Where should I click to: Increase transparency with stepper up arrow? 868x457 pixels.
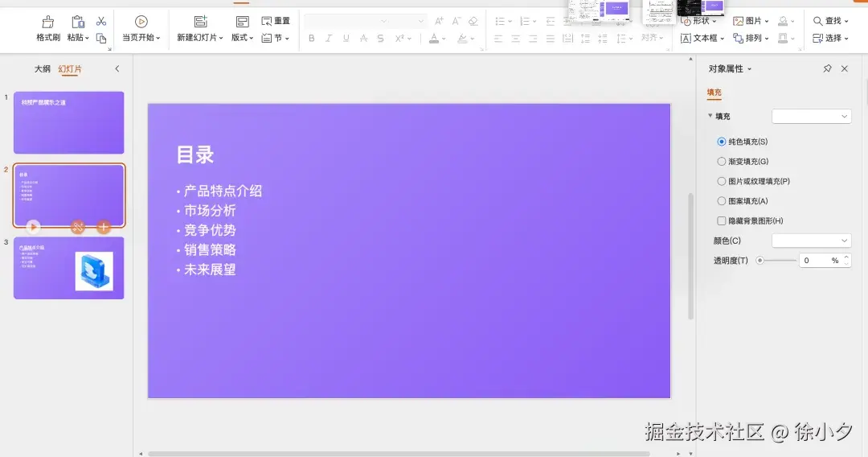pos(845,257)
